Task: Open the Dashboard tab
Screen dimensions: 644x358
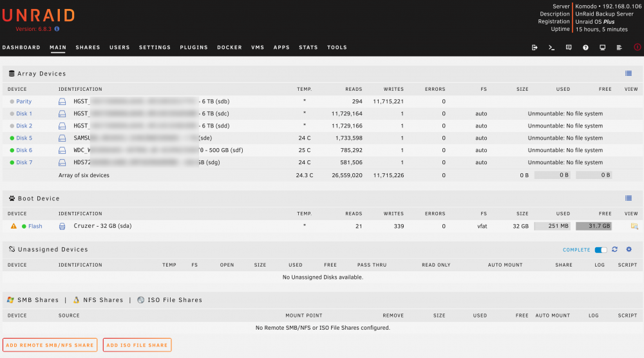Action: [21, 48]
